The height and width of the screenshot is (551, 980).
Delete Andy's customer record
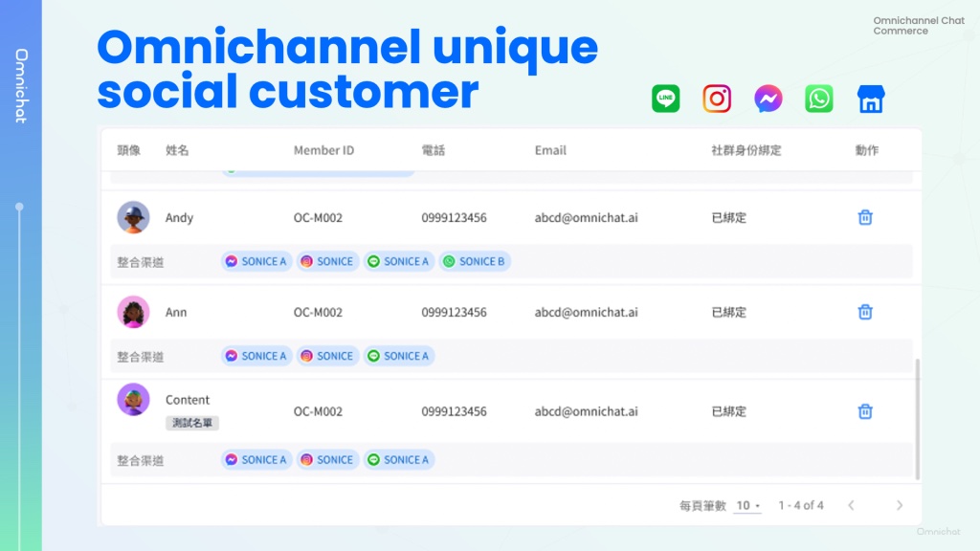click(865, 217)
